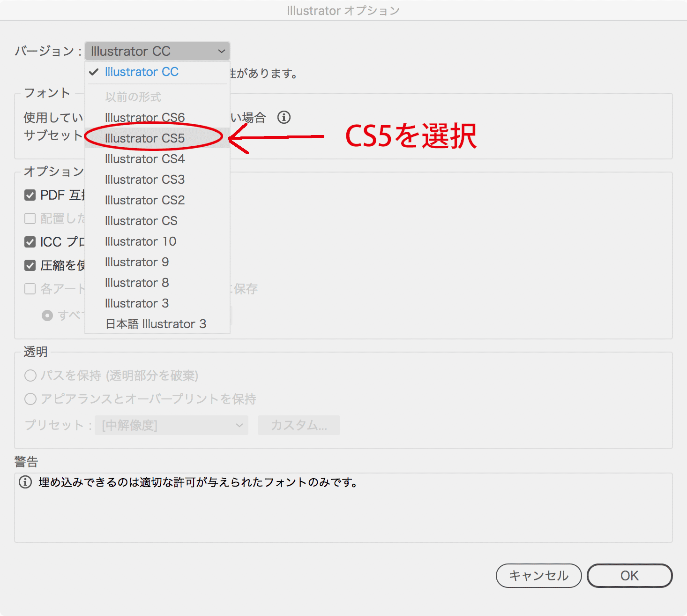Choose Illustrator 8 format
The height and width of the screenshot is (616, 687).
[x=157, y=283]
